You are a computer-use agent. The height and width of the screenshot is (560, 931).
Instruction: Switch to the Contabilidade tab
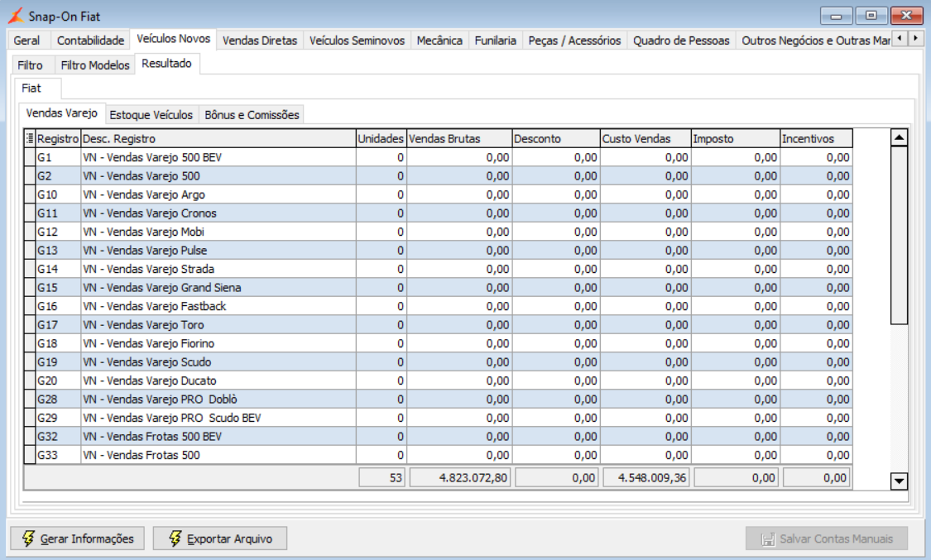(90, 41)
